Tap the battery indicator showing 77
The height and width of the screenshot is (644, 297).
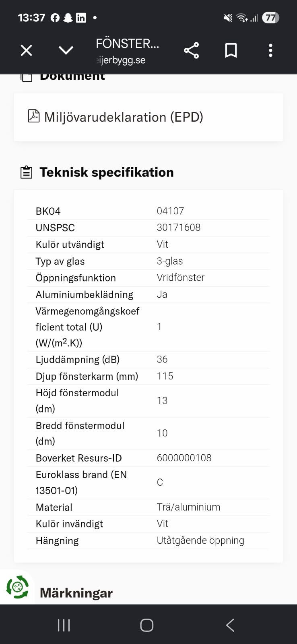point(271,18)
